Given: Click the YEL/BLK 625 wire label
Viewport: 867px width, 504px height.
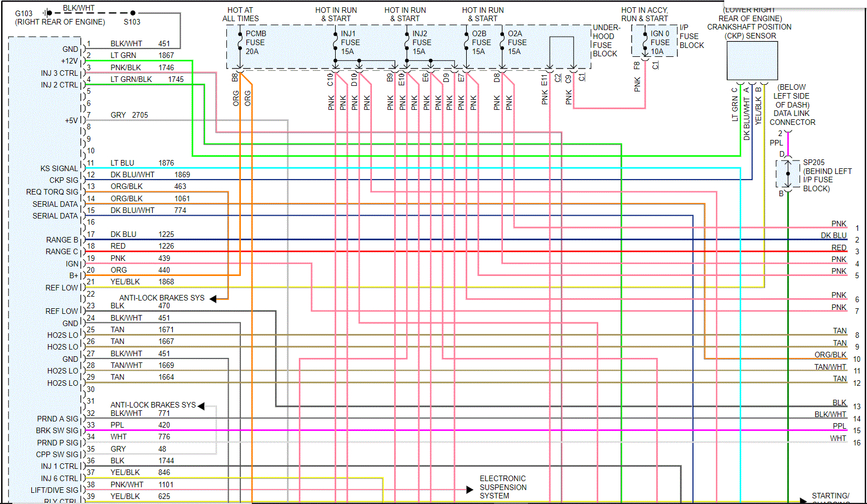Looking at the screenshot, I should click(141, 496).
